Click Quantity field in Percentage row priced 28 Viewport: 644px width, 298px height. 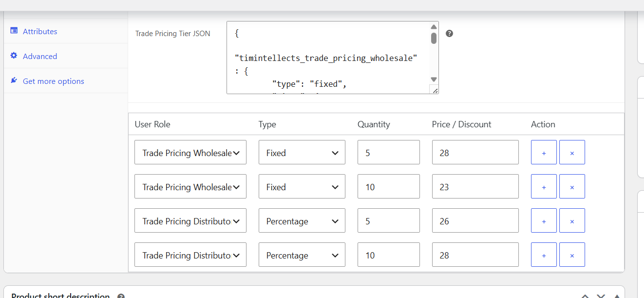pos(389,255)
